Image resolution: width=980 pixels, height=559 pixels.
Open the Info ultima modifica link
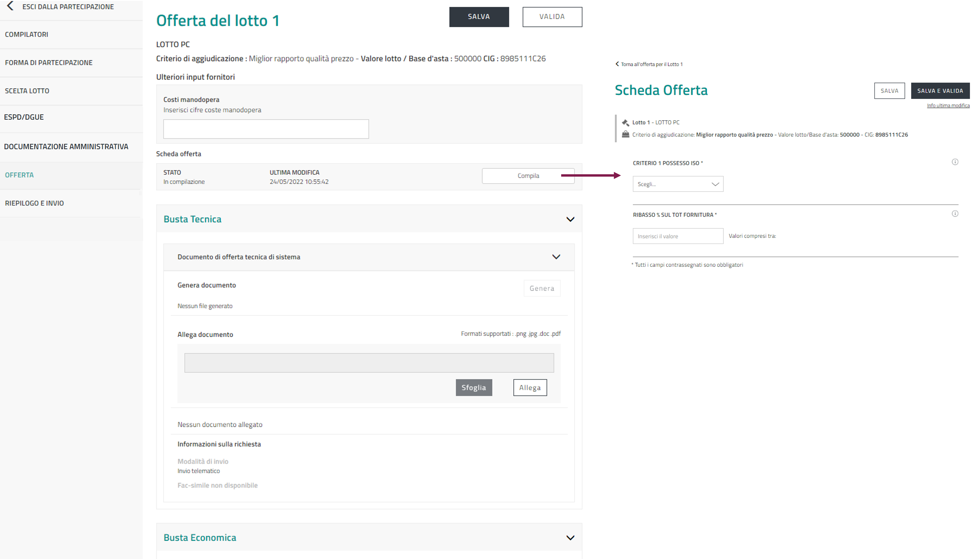tap(948, 106)
